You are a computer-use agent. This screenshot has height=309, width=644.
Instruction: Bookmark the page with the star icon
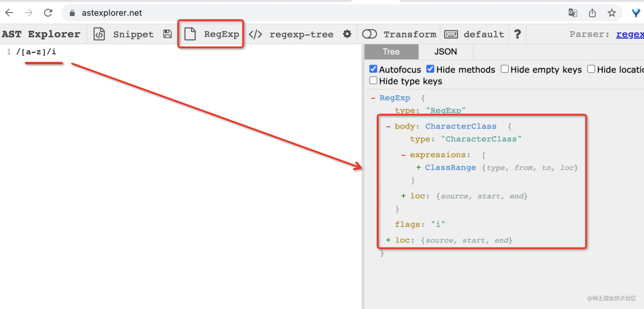pos(612,13)
